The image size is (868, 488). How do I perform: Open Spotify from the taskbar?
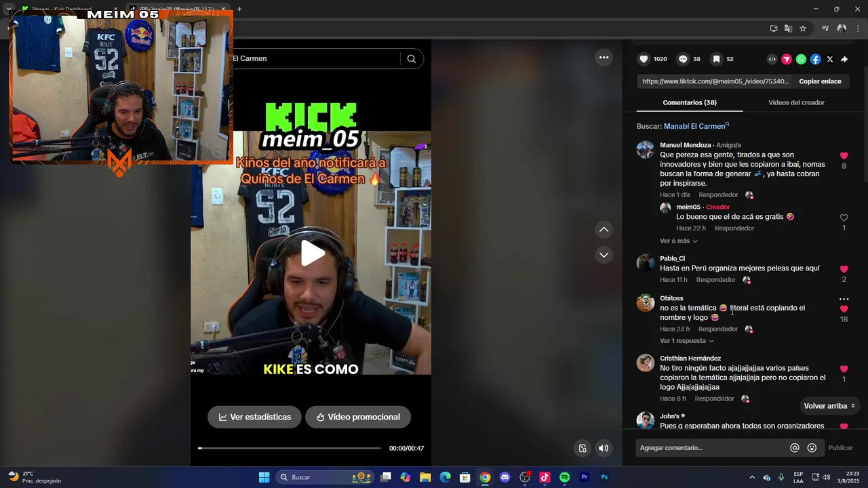pos(565,477)
